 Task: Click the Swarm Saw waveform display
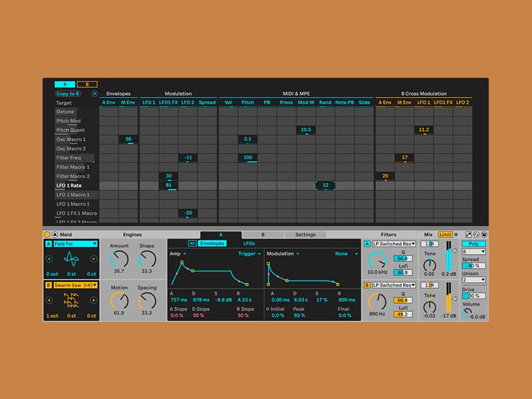coord(71,300)
